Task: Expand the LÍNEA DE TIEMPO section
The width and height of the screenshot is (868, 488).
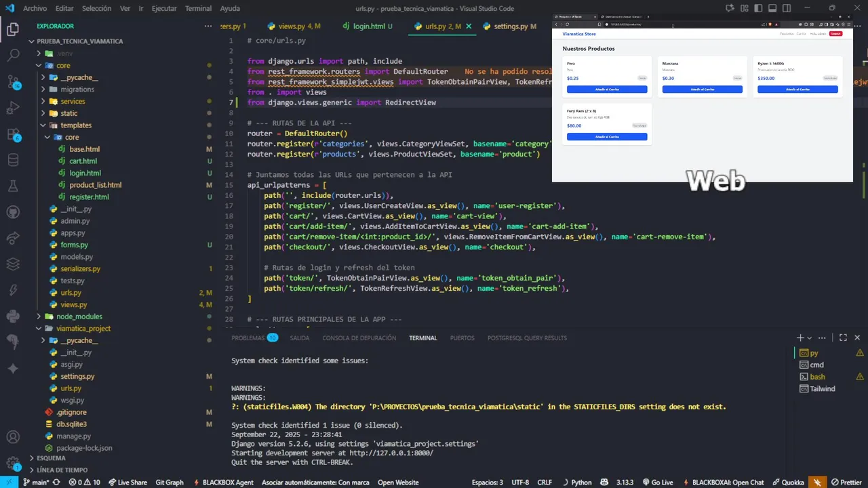Action: pos(62,470)
